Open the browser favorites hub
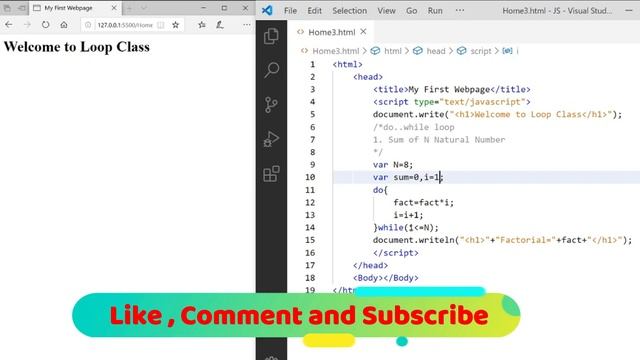The image size is (640, 360). (x=202, y=25)
